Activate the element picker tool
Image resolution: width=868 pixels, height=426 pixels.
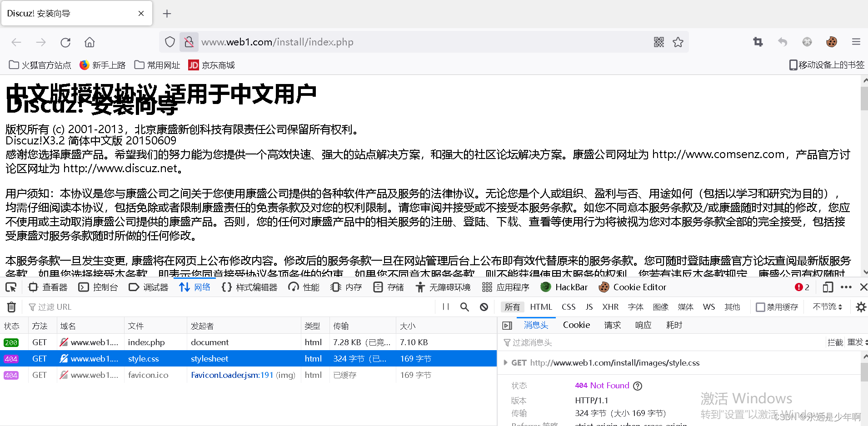pos(11,287)
